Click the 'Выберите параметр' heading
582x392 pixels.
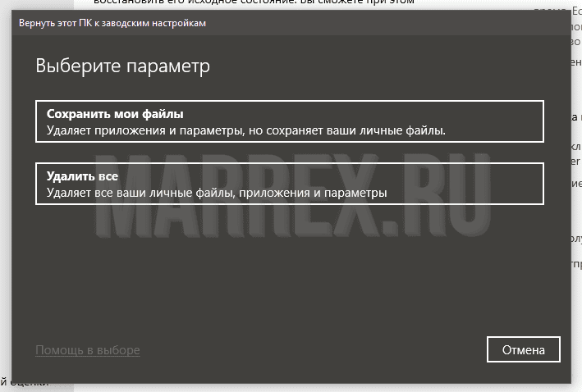click(x=123, y=66)
